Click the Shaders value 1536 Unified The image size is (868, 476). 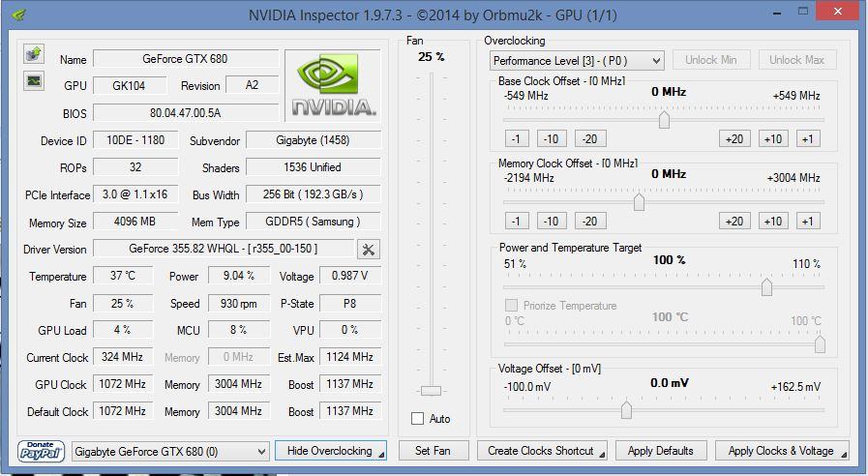(314, 167)
